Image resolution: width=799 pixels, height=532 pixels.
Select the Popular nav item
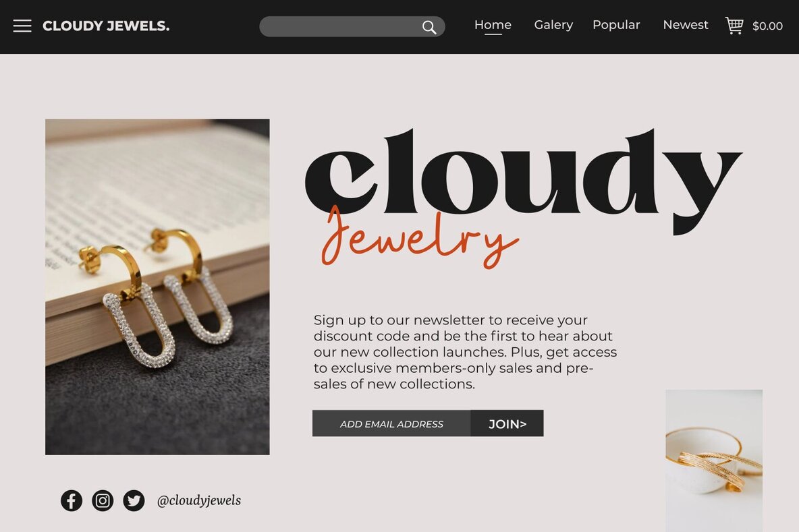pyautogui.click(x=616, y=25)
